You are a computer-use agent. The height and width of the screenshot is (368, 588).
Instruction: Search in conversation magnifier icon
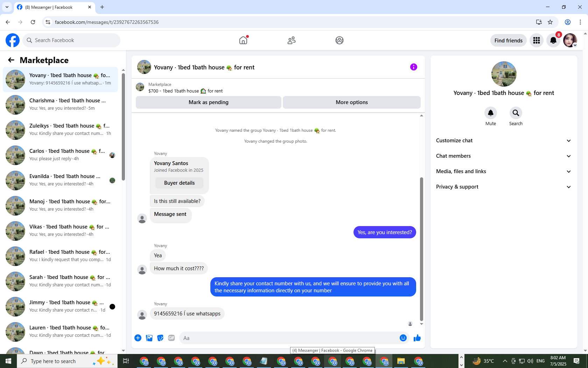[516, 113]
